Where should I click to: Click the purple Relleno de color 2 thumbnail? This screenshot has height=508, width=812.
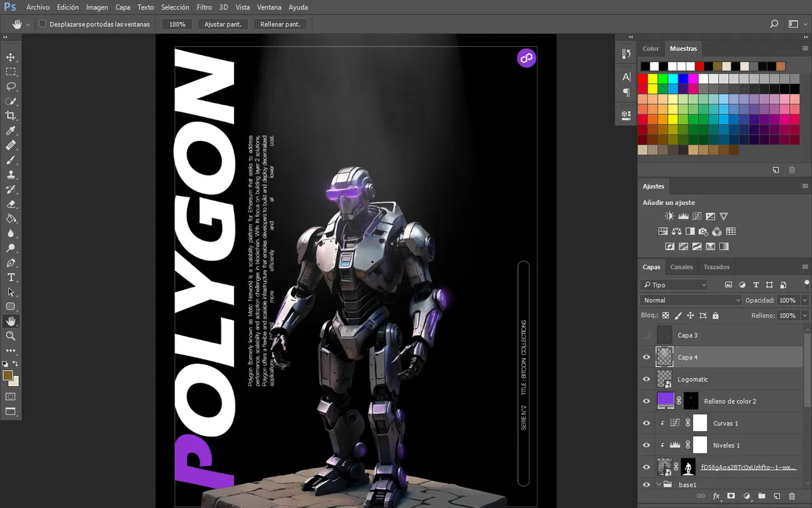tap(665, 401)
